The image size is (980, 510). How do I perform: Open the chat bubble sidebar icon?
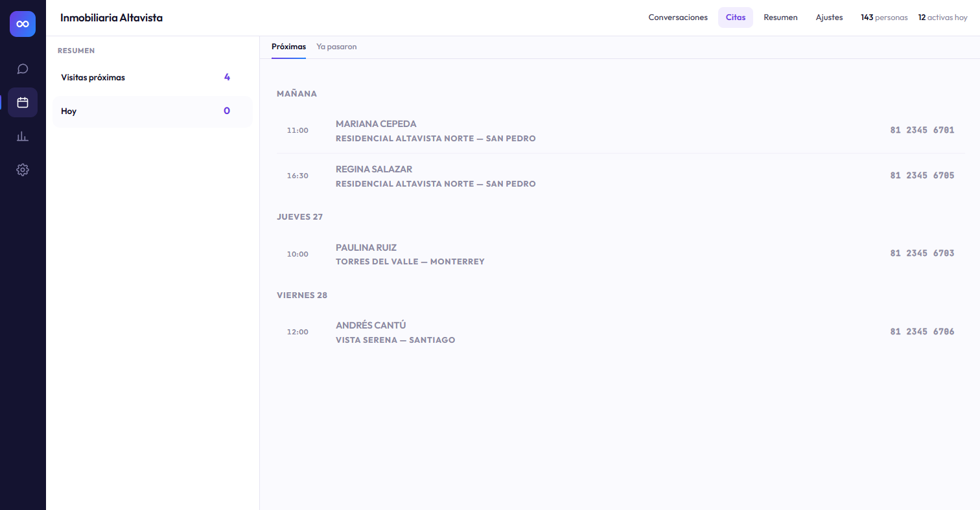(23, 69)
